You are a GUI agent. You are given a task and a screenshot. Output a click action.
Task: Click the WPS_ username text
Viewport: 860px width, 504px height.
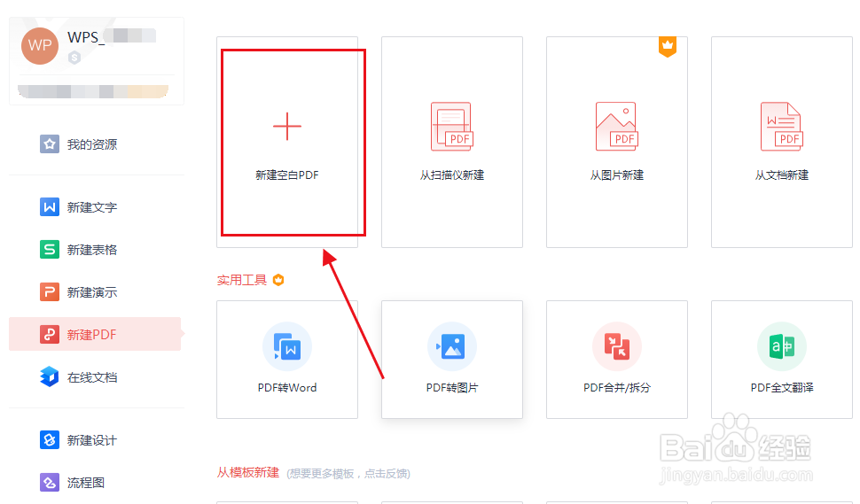pyautogui.click(x=86, y=37)
